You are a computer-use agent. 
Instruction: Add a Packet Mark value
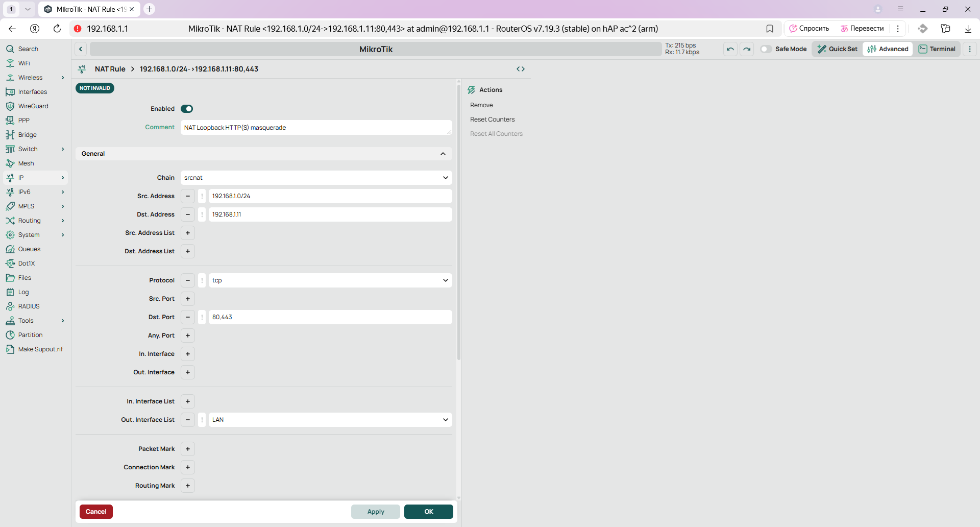[x=188, y=449]
